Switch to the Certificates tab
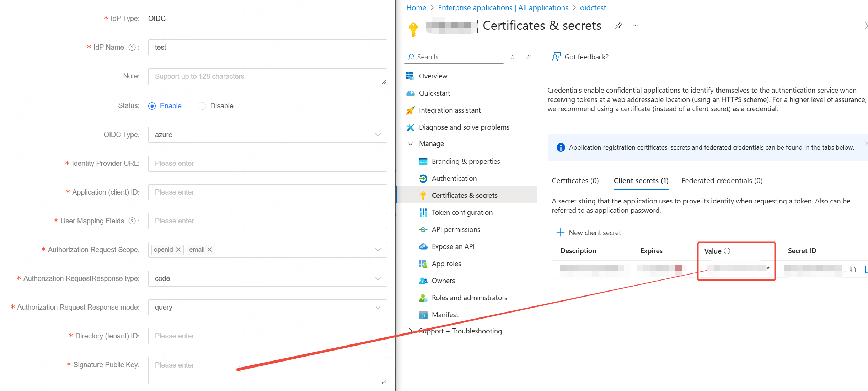Image resolution: width=868 pixels, height=391 pixels. tap(575, 180)
